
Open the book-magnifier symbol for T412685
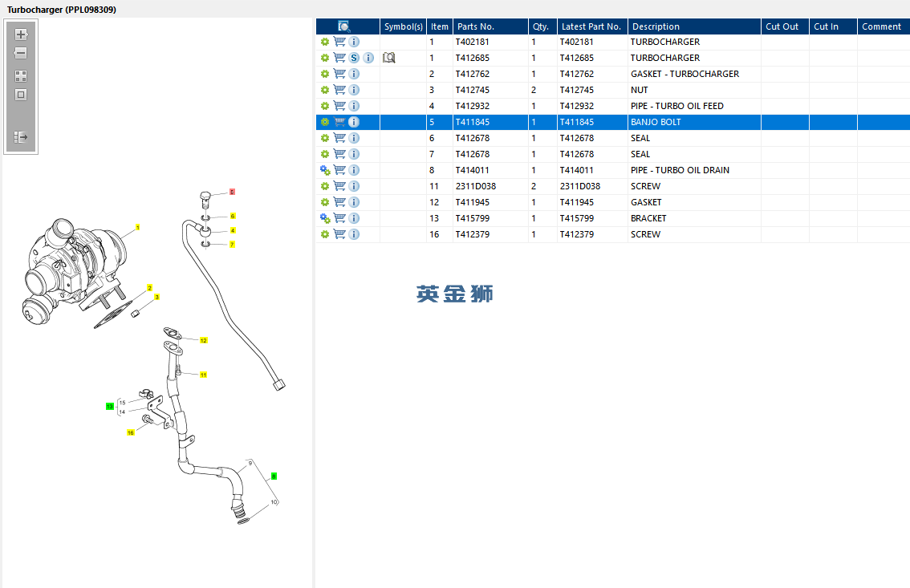tap(389, 58)
